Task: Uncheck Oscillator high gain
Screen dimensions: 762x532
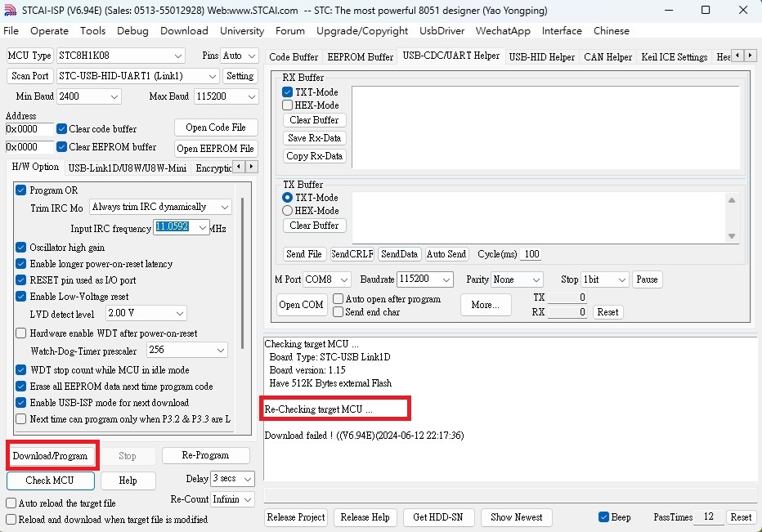Action: [21, 248]
